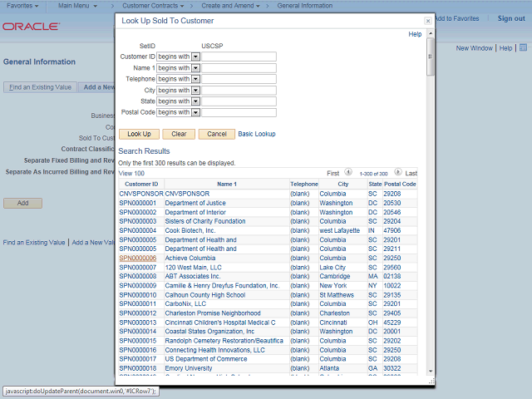Screen dimensions: 532x399
Task: Click the Cancel button in lookup dialog
Action: 217,134
